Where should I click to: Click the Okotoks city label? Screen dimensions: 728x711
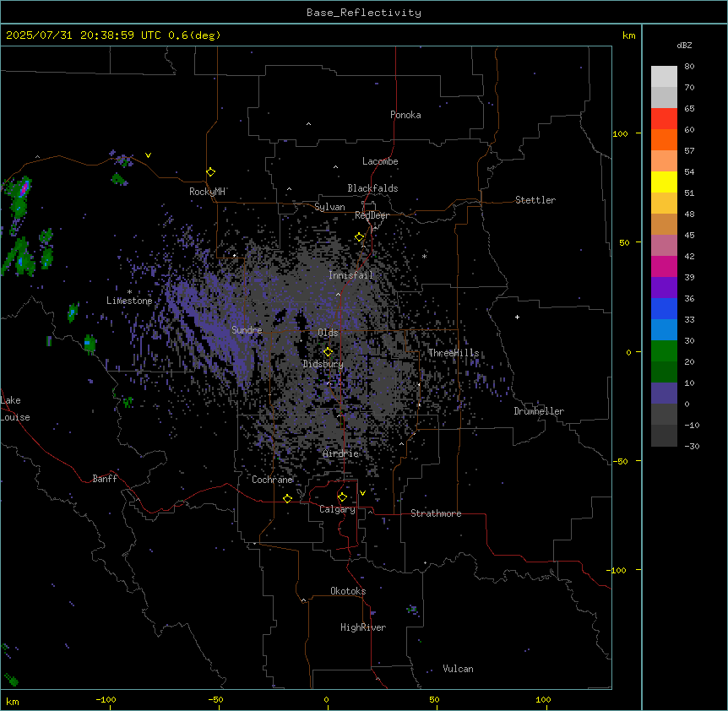[x=348, y=591]
